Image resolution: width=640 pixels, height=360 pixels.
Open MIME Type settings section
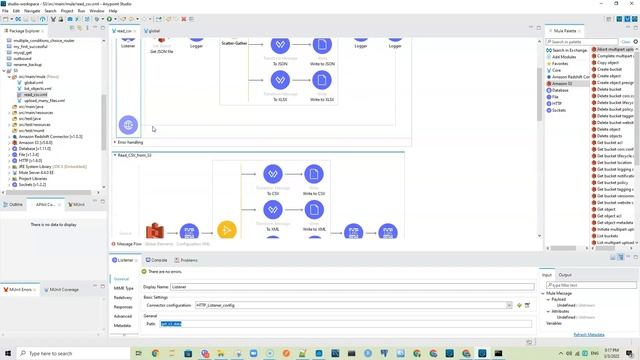123,288
